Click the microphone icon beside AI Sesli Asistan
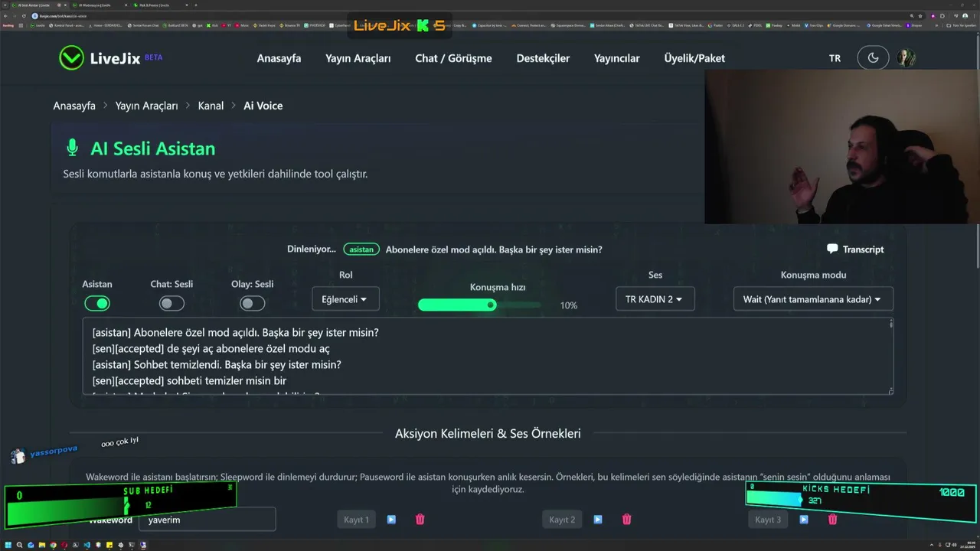The width and height of the screenshot is (980, 551). pyautogui.click(x=73, y=148)
